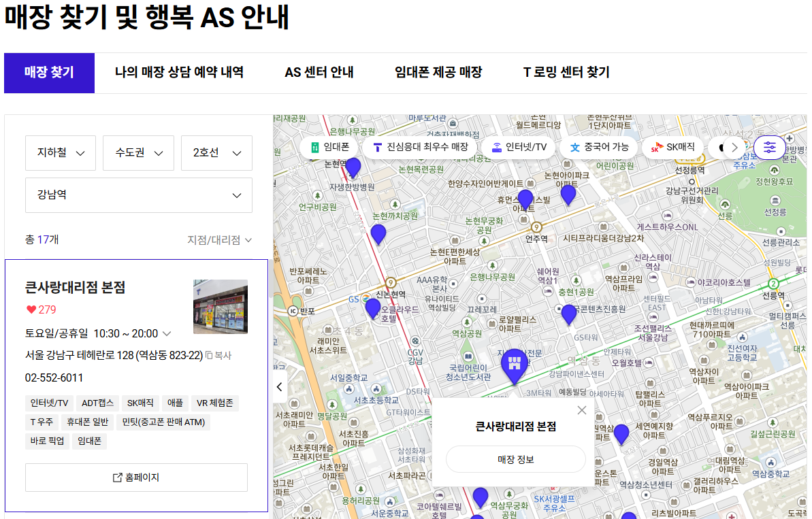
Task: Click the CGV 강남 marker on map
Action: [415, 341]
